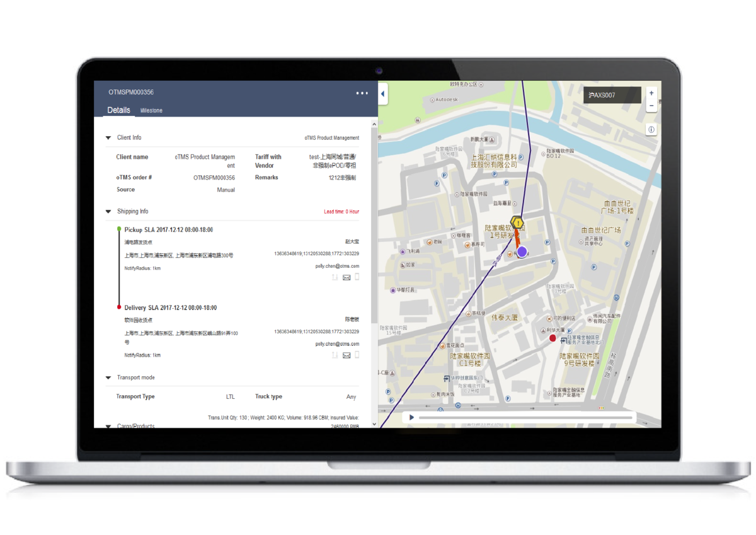The width and height of the screenshot is (756, 535).
Task: Zoom in on the map
Action: tap(651, 93)
